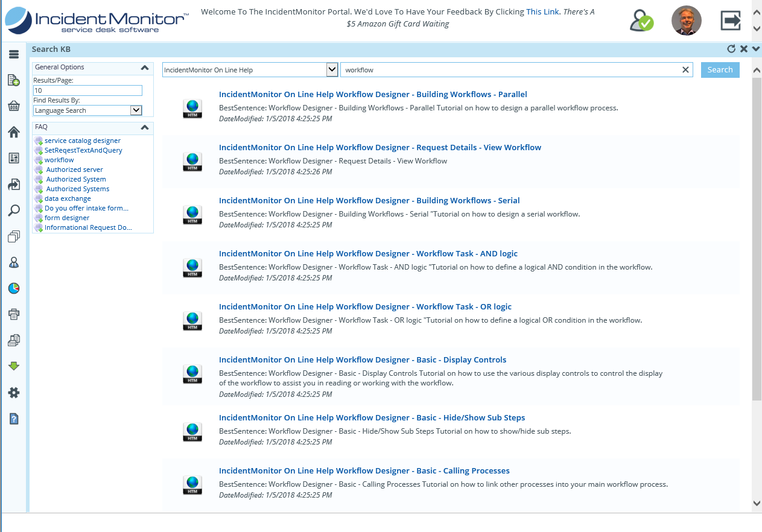Image resolution: width=762 pixels, height=532 pixels.
Task: Select FAQ item Authorized server
Action: click(x=75, y=169)
